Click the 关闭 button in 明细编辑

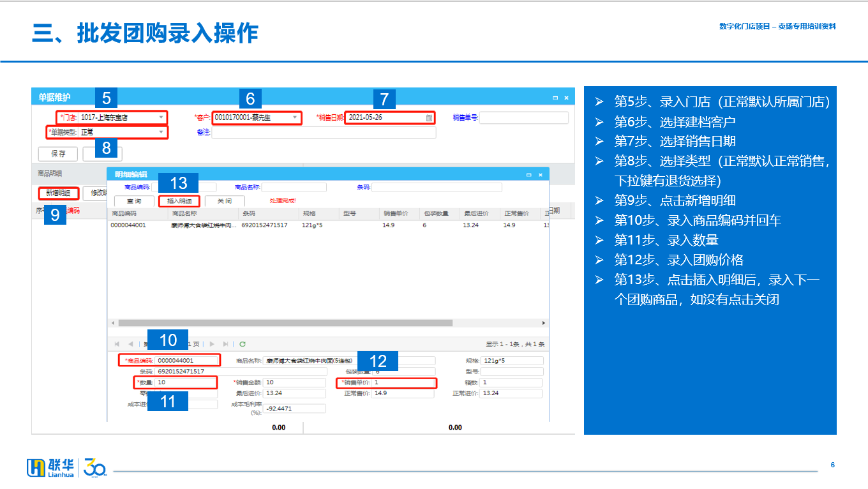point(225,200)
